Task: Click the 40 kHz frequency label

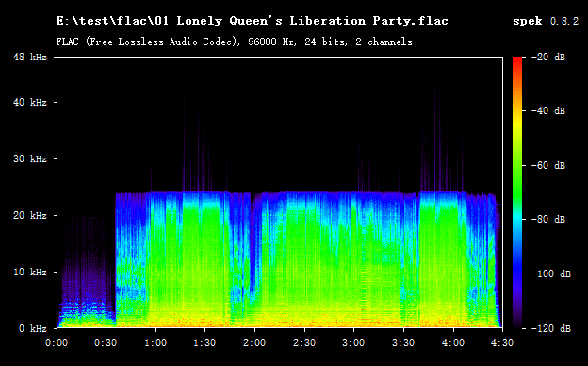Action: [x=30, y=102]
